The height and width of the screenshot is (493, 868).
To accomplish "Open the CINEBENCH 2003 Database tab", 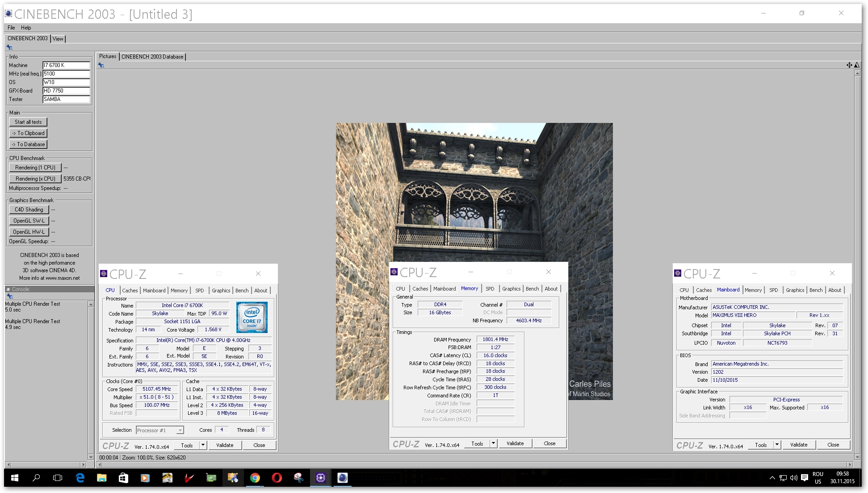I will (152, 57).
